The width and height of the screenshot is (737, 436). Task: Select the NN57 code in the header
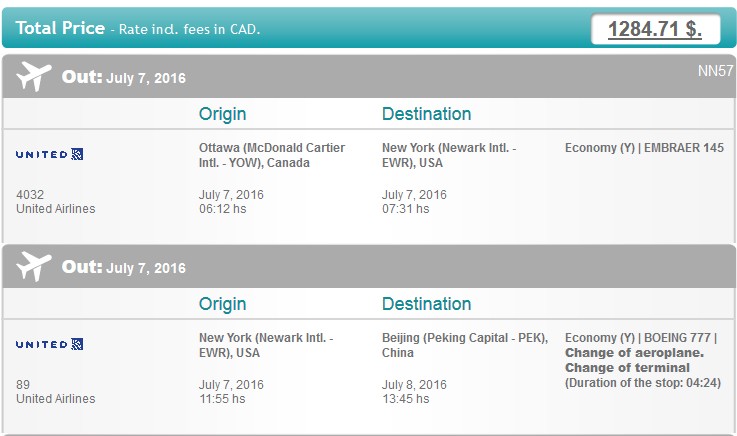pos(715,71)
